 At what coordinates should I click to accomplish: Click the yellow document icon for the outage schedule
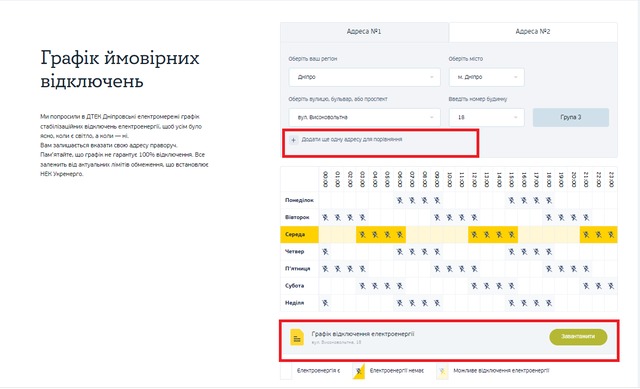click(x=297, y=338)
